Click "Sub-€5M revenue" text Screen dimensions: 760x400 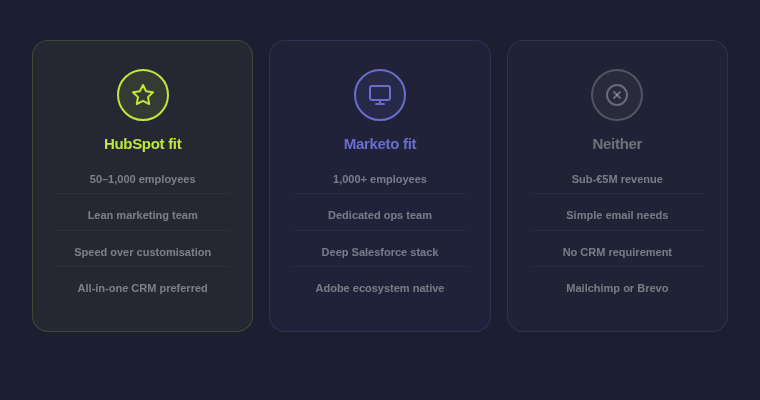(617, 179)
